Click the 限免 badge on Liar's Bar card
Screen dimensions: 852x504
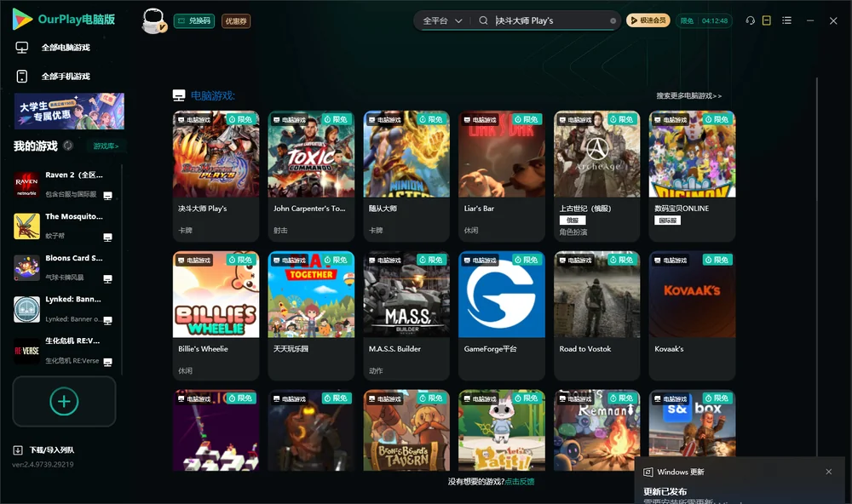(x=527, y=119)
